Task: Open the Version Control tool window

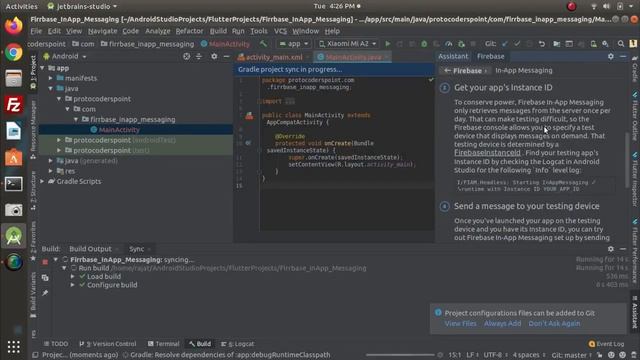Action: click(x=108, y=344)
